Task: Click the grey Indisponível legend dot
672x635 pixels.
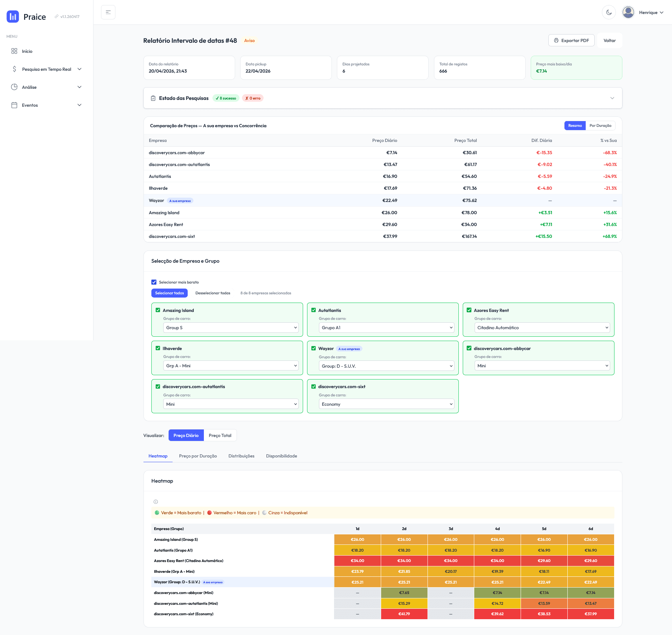Action: [x=264, y=513]
